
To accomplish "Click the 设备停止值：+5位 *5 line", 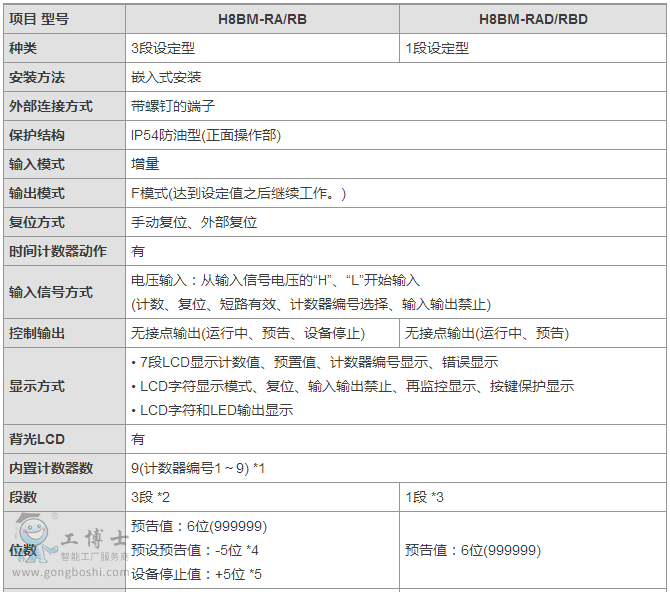I will (196, 574).
